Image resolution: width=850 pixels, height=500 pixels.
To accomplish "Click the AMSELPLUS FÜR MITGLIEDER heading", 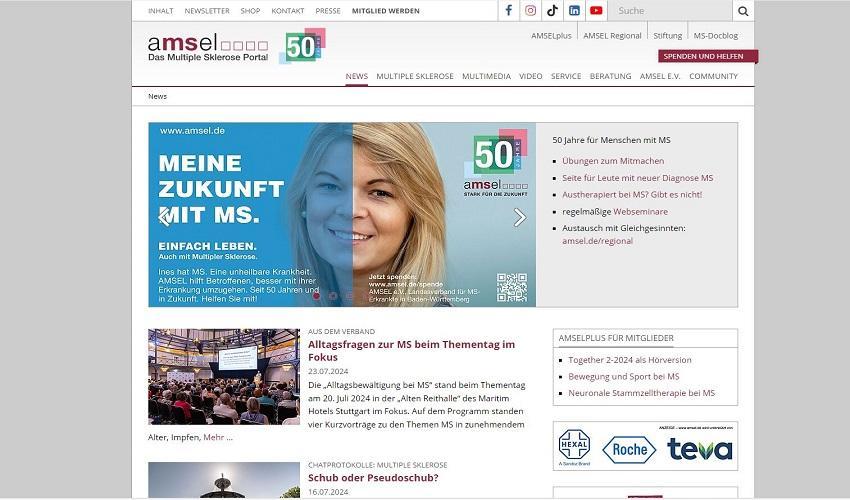I will pos(616,338).
